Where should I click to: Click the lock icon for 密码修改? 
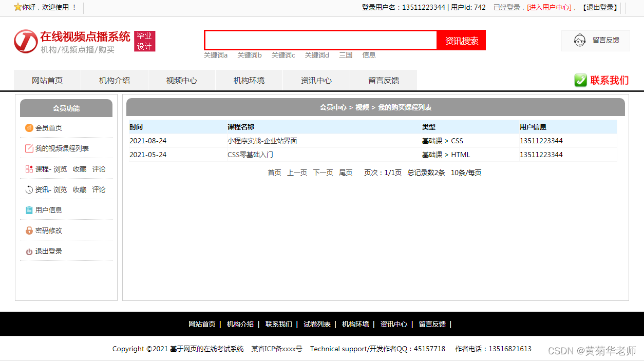[29, 231]
